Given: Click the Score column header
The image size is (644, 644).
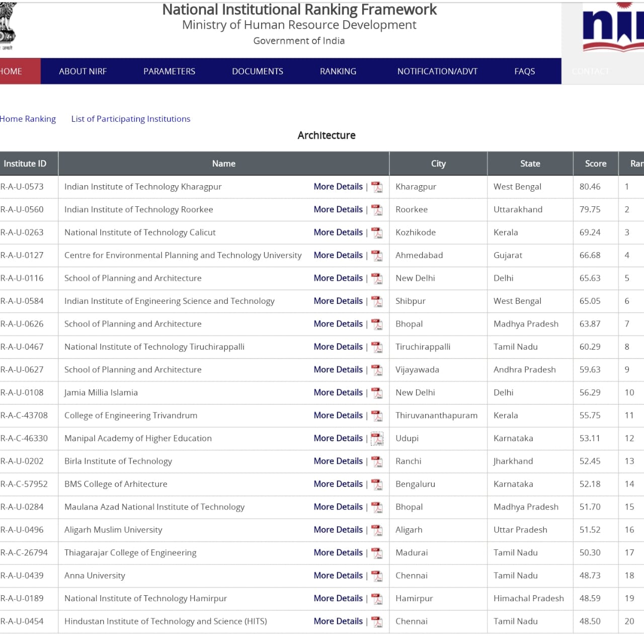Looking at the screenshot, I should click(x=595, y=164).
